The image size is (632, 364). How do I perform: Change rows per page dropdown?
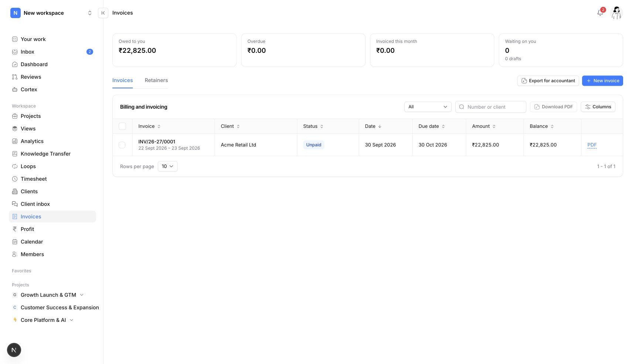[167, 166]
